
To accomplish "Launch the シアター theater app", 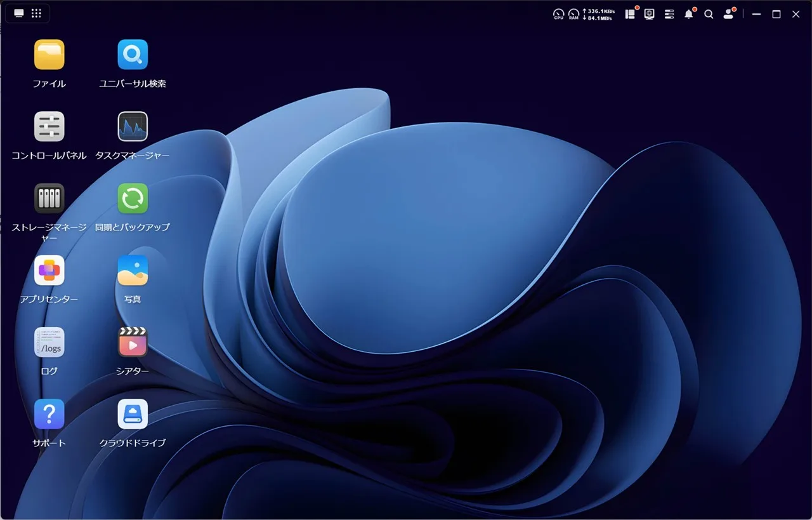I will pos(133,342).
